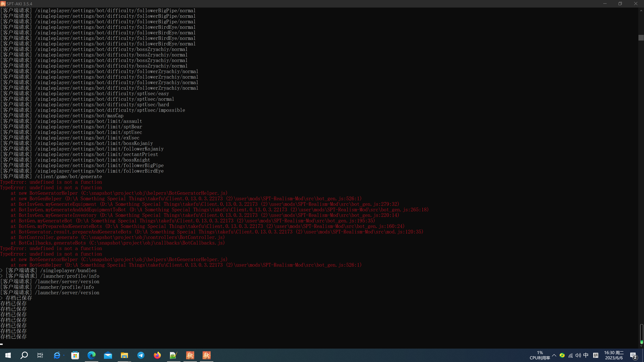Switch to Notepad++ taskbar window
644x362 pixels.
point(174,355)
